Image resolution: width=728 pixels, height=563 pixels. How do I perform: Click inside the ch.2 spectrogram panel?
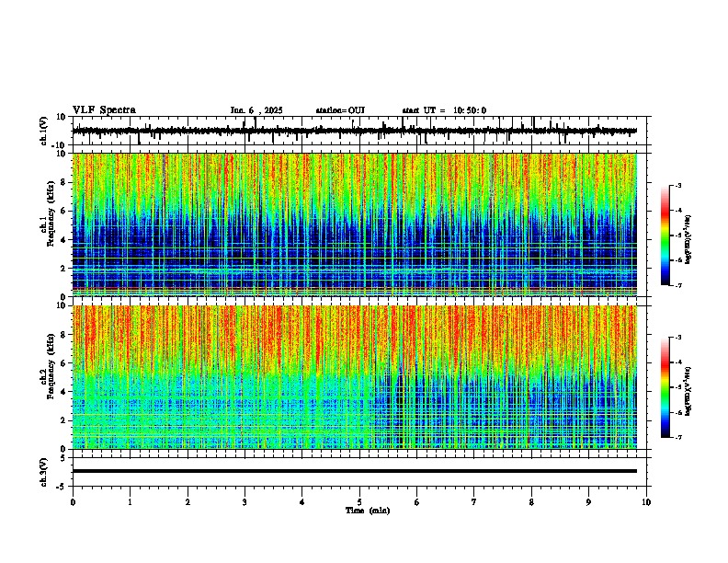pos(355,377)
